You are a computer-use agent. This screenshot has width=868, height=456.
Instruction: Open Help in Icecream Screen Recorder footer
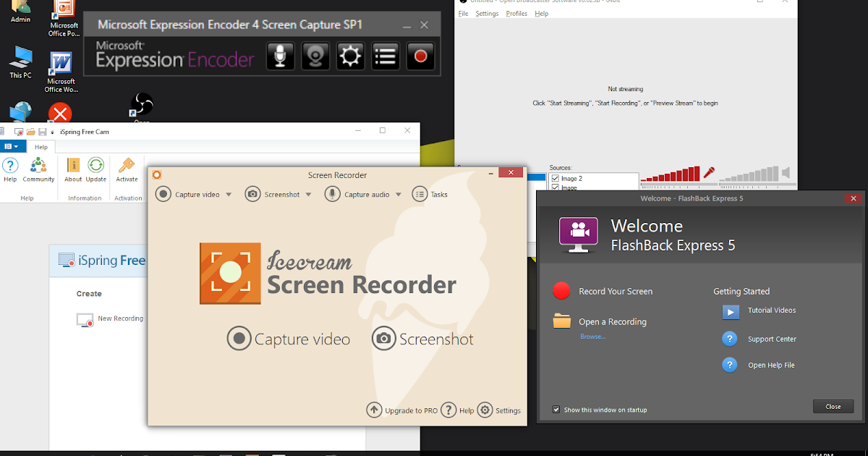point(457,410)
